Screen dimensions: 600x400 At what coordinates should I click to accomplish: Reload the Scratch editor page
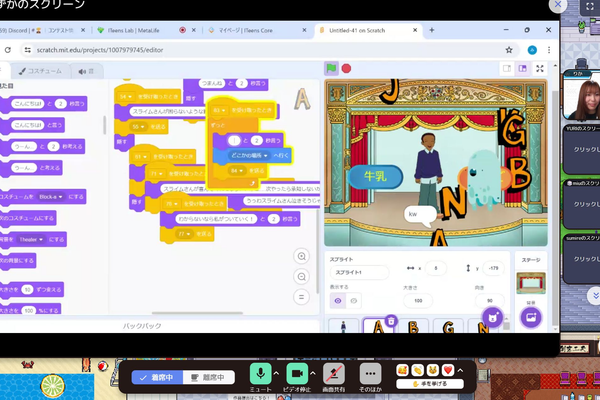(x=8, y=50)
